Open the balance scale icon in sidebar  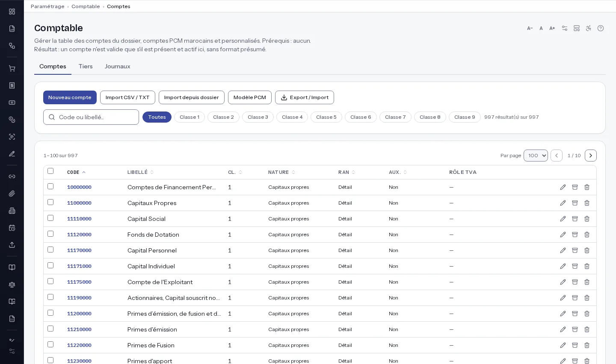tap(12, 285)
